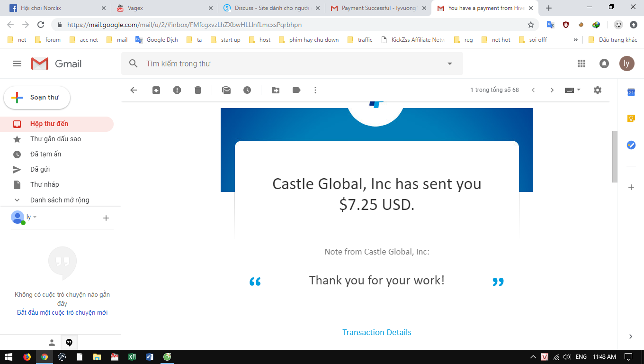Open the Google apps grid

581,64
